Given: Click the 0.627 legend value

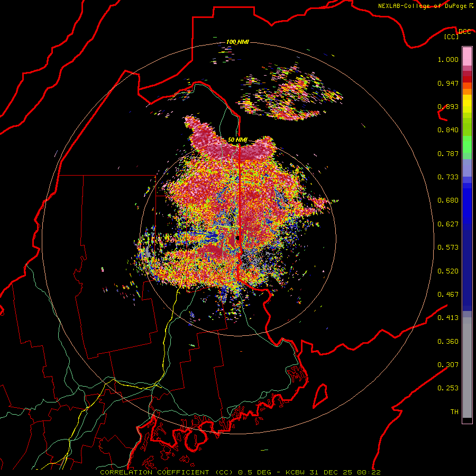Looking at the screenshot, I should tap(448, 224).
